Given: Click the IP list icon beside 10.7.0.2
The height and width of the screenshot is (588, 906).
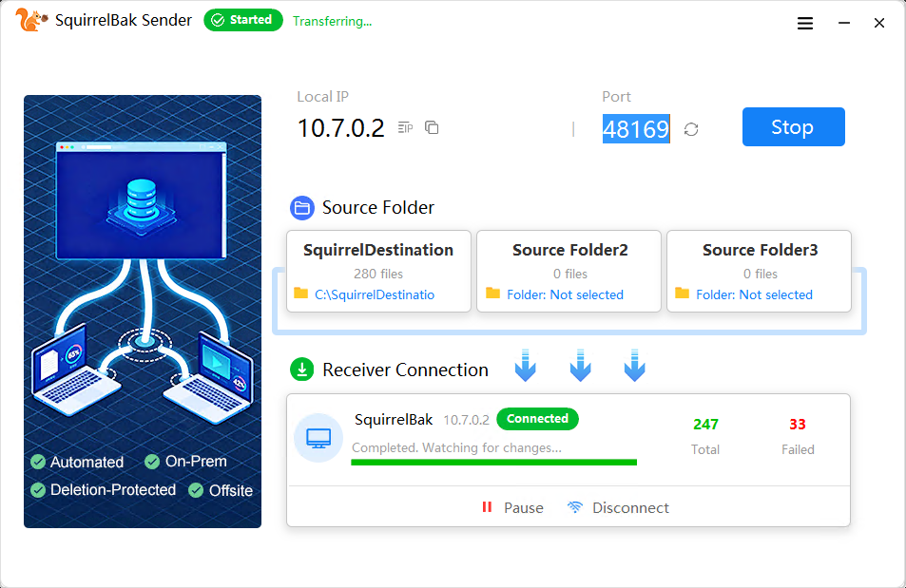Looking at the screenshot, I should coord(404,126).
